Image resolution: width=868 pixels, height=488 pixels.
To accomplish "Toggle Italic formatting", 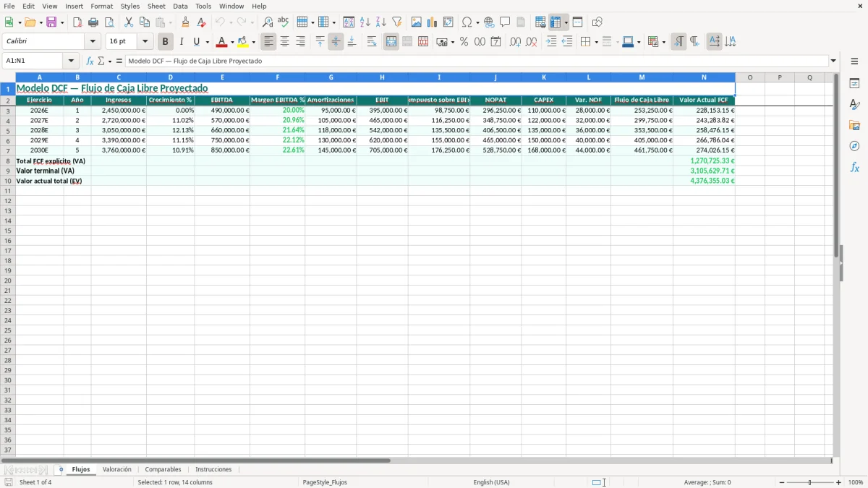I will 182,42.
